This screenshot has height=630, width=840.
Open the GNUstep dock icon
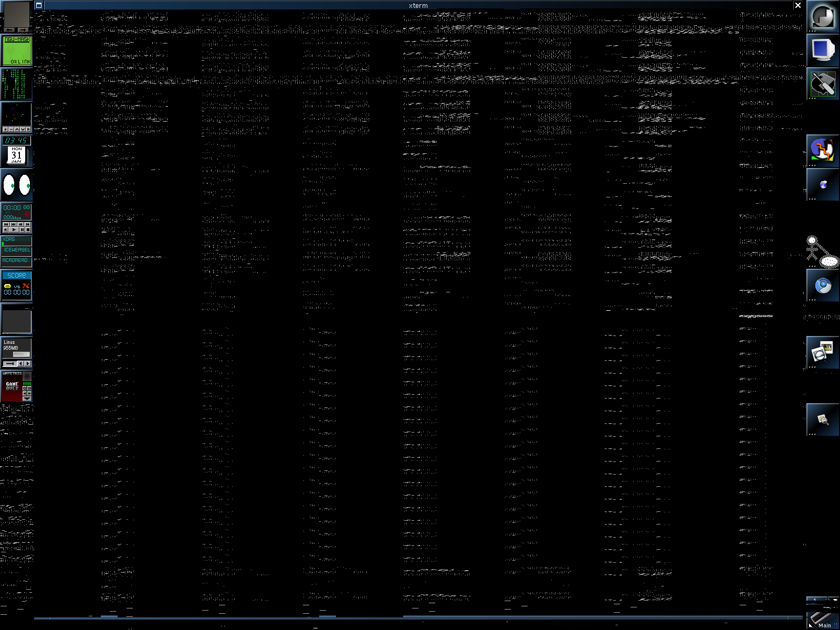[823, 17]
